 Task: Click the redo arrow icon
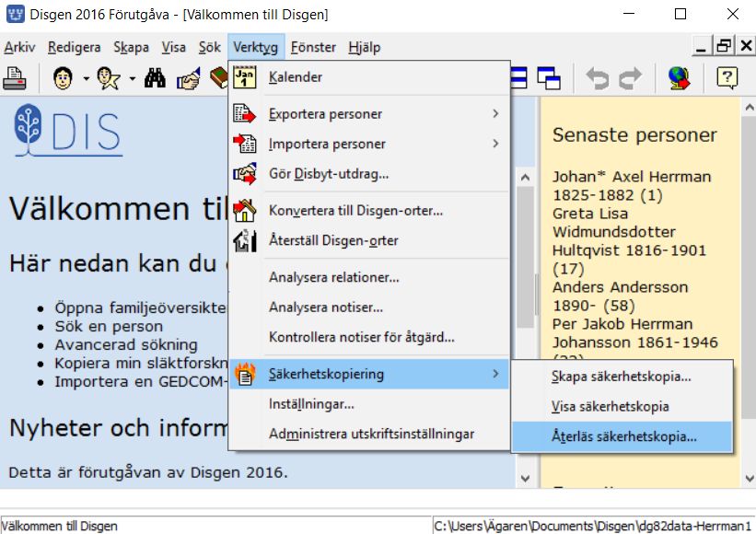coord(631,78)
